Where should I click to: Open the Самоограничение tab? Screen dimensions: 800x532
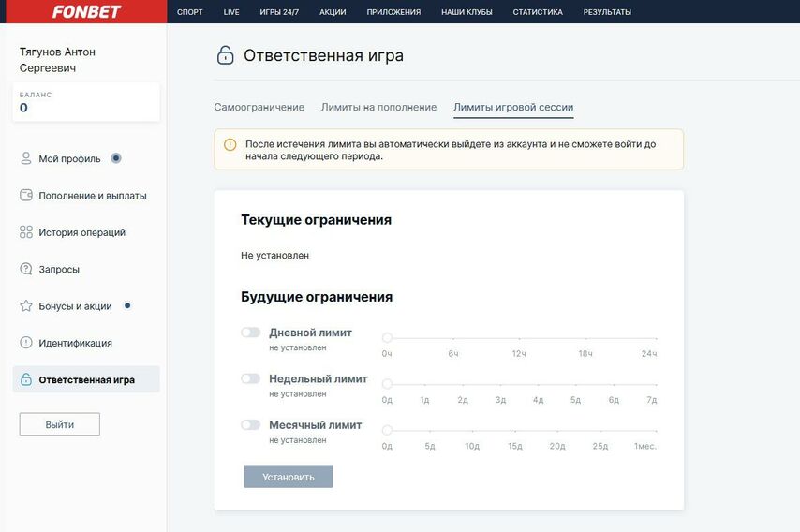point(259,107)
